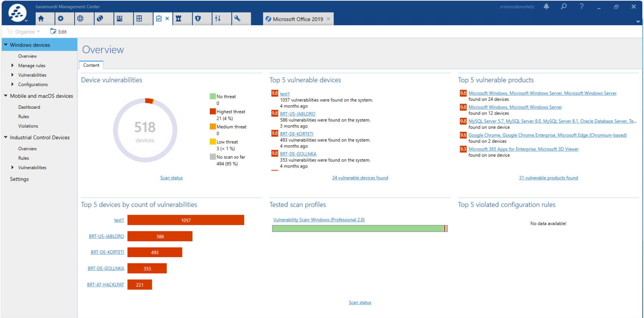The image size is (644, 318).
Task: Open the globe icon tab
Action: pyautogui.click(x=80, y=19)
